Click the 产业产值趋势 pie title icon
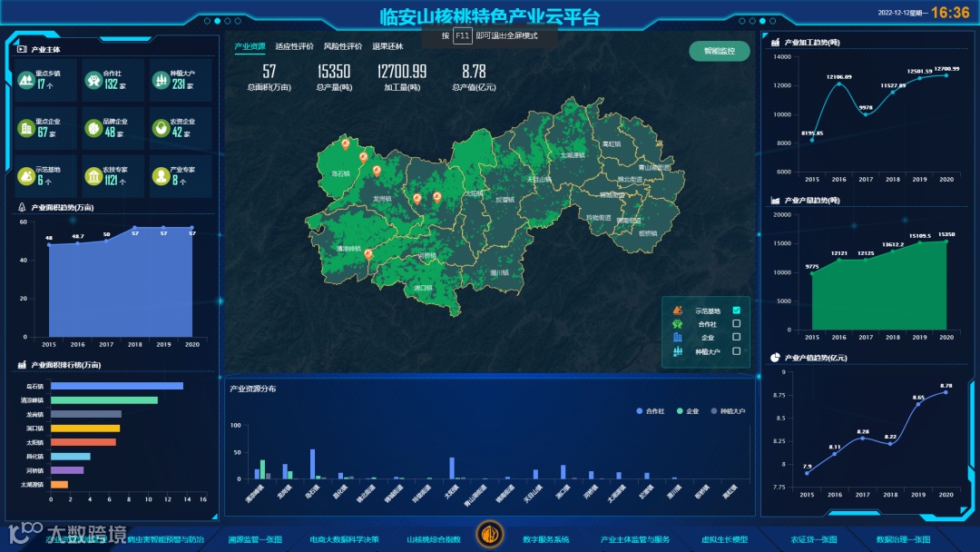This screenshot has width=980, height=552. click(775, 358)
